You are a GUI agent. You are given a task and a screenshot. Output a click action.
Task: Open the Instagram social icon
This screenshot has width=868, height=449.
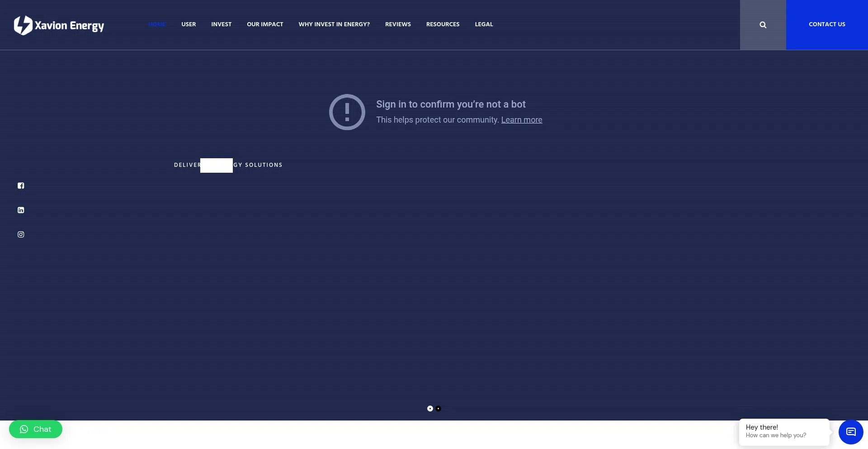21,235
